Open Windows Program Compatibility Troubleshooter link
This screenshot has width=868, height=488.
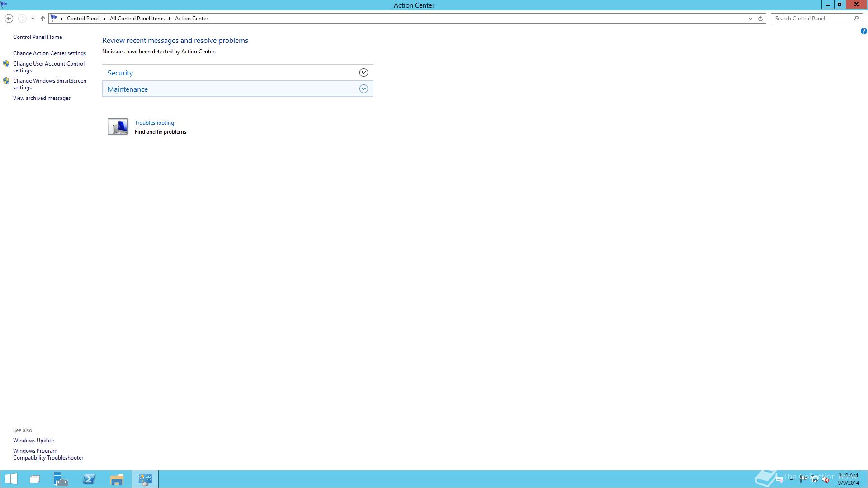[x=48, y=454]
